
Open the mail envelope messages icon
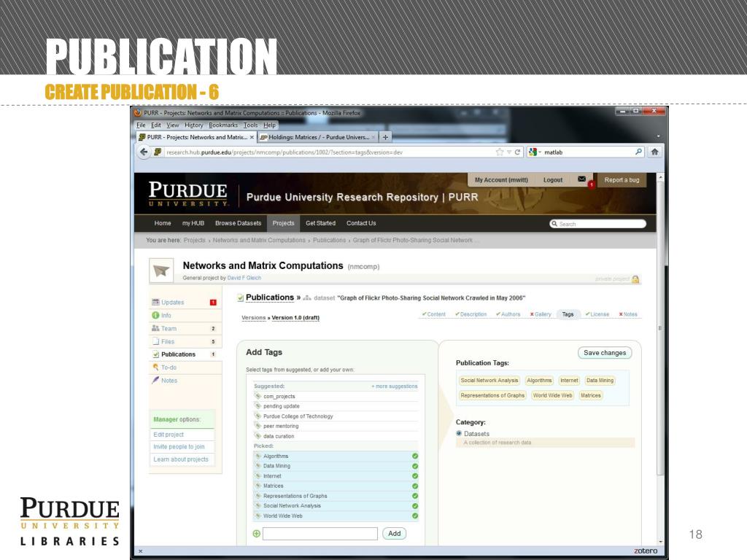click(x=581, y=179)
